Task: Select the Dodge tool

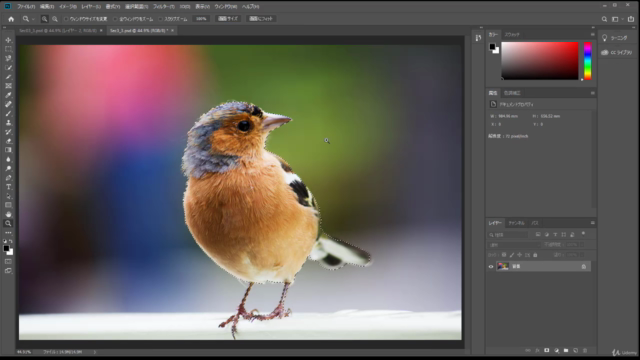Action: click(x=8, y=169)
